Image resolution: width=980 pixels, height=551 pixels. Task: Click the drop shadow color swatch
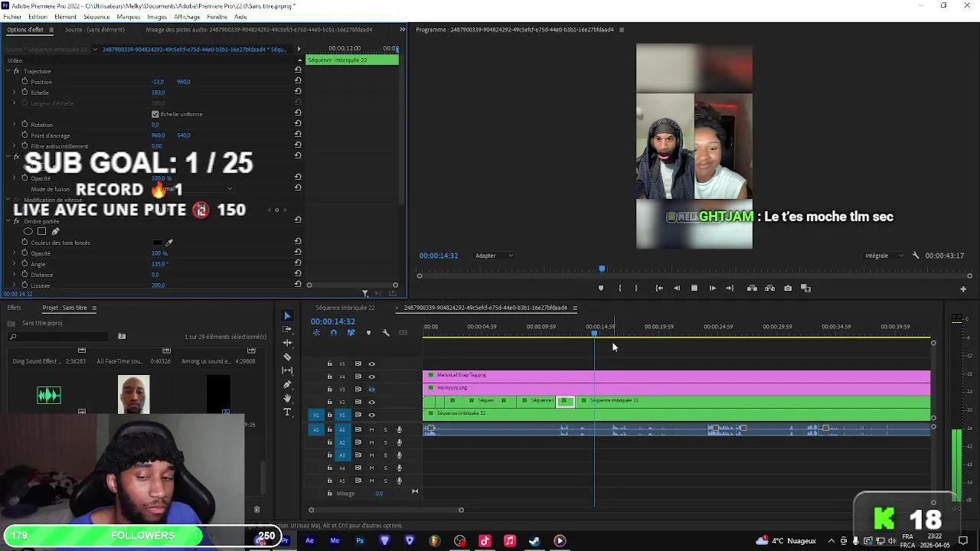tap(157, 243)
